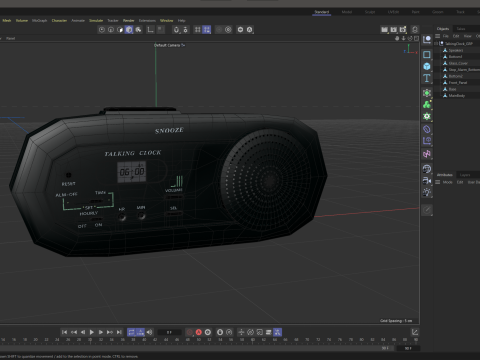Open the Object Manager File menu
The image size is (480, 360).
[x=446, y=36]
